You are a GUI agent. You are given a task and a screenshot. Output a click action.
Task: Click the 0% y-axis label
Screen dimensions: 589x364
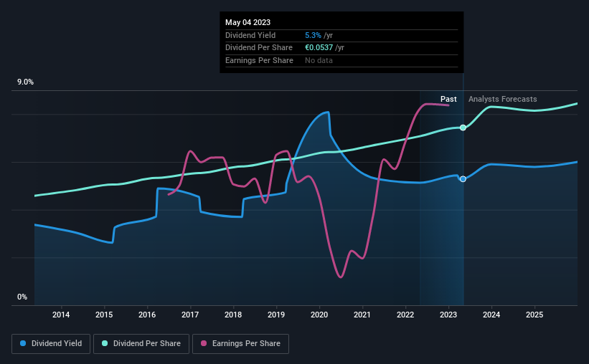(x=22, y=297)
